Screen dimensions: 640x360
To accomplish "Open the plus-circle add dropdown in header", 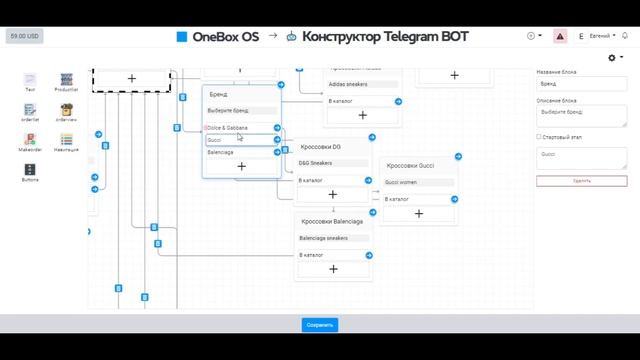I will 534,36.
